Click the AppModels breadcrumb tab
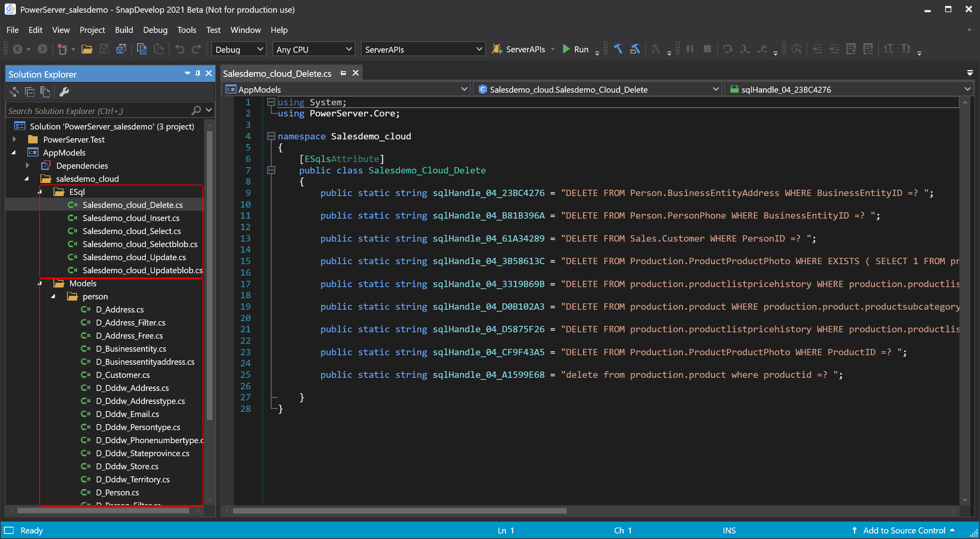The width and height of the screenshot is (980, 539). (260, 90)
